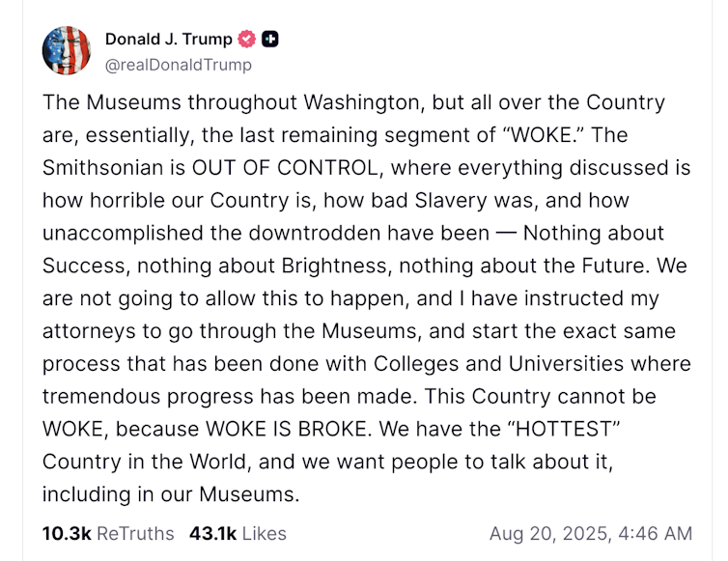Image resolution: width=728 pixels, height=561 pixels.
Task: View the 43.1k Likes count
Action: pyautogui.click(x=212, y=533)
